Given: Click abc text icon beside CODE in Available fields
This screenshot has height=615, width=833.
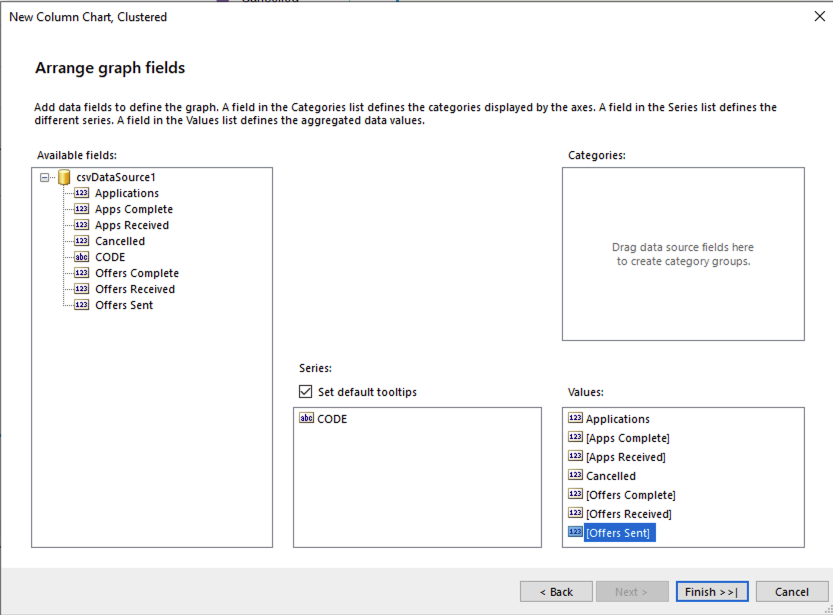Looking at the screenshot, I should [x=81, y=257].
